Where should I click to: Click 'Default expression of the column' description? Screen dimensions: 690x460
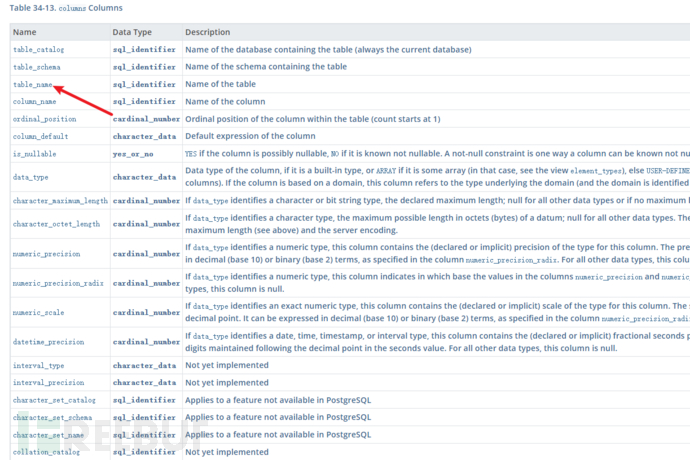[x=250, y=136]
